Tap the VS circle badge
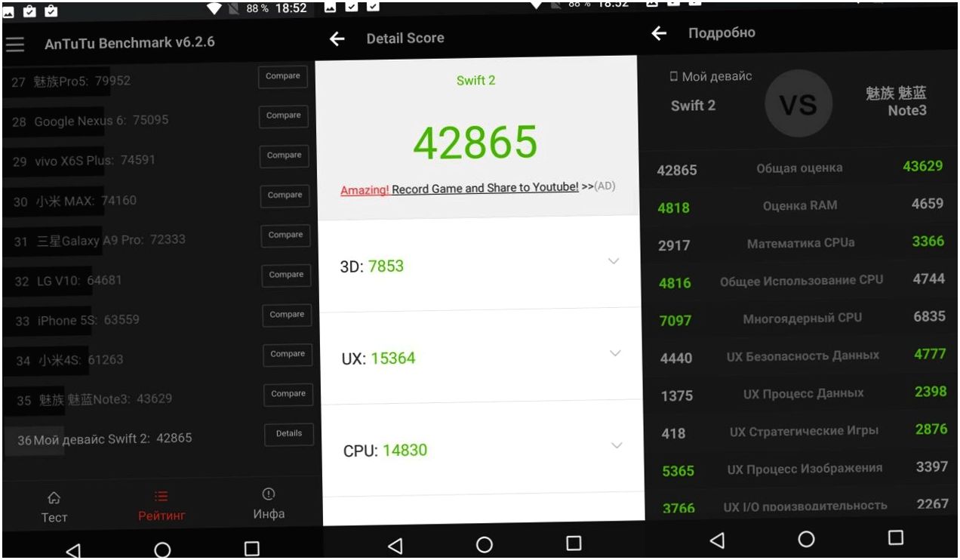The image size is (960, 560). (x=798, y=105)
